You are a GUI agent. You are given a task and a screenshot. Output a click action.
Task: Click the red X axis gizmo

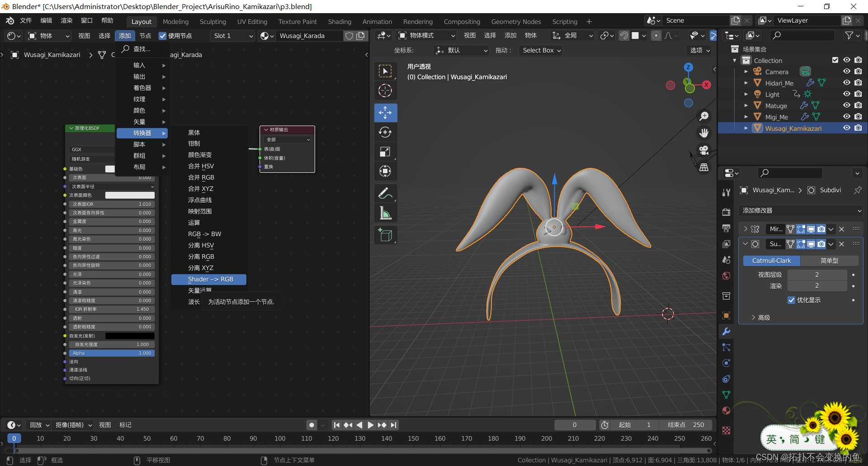click(x=706, y=85)
